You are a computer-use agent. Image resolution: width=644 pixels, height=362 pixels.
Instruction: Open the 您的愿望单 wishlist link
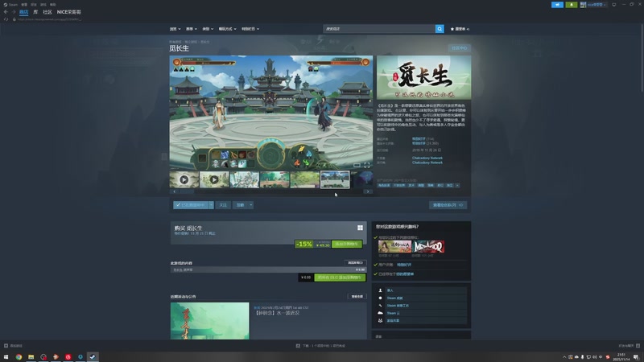click(405, 274)
